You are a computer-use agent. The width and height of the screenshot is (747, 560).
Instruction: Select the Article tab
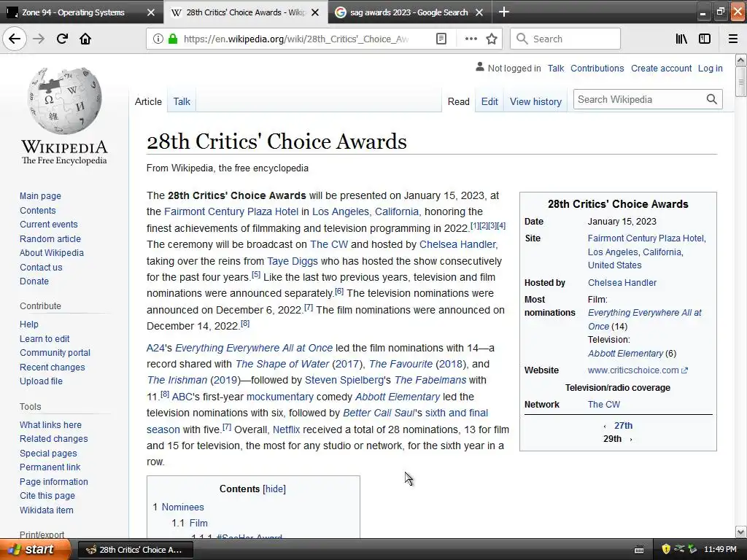(148, 101)
